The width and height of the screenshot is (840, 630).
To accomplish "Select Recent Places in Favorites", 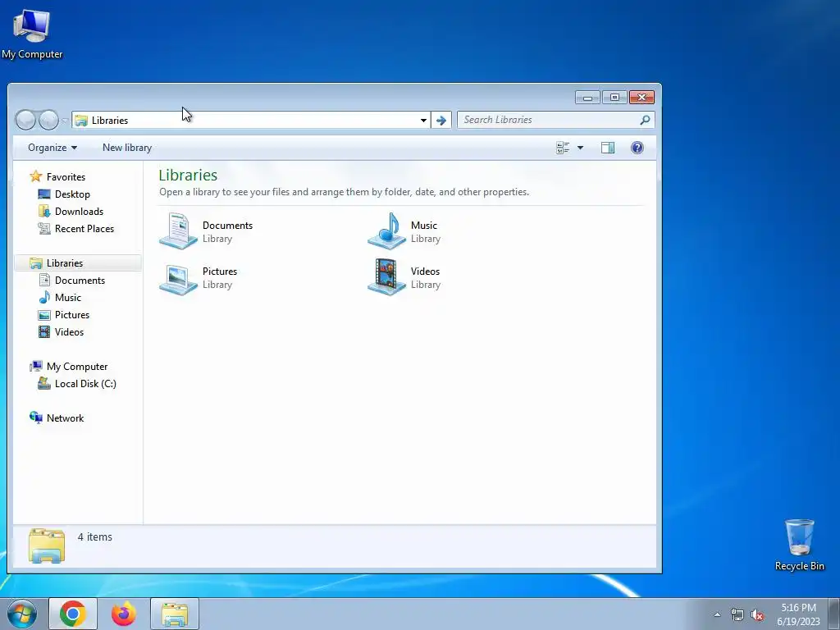I will pyautogui.click(x=84, y=229).
